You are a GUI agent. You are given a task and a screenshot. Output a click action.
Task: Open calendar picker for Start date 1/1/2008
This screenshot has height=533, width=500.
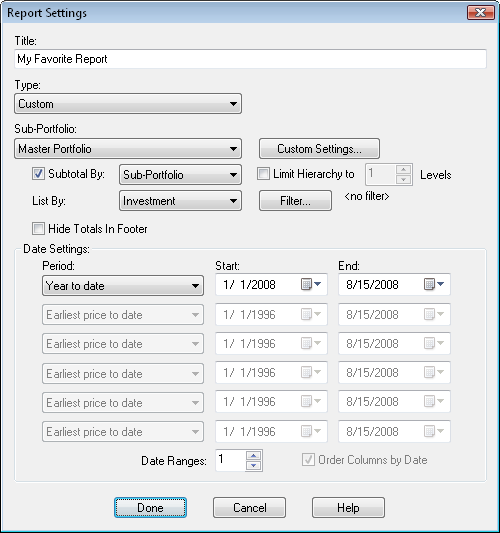pos(311,284)
